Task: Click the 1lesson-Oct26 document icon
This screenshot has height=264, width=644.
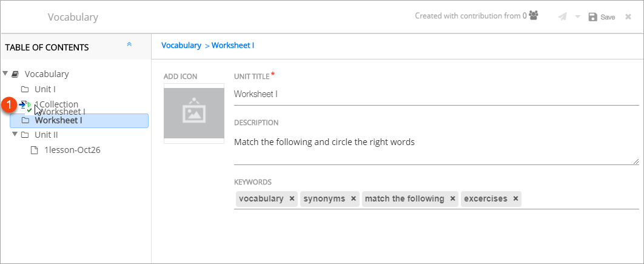Action: (x=35, y=150)
